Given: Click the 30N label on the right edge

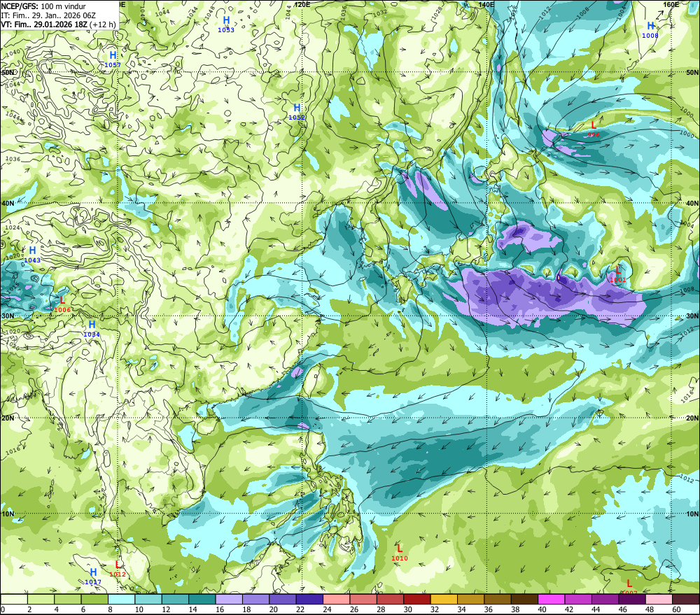Looking at the screenshot, I should tap(692, 316).
